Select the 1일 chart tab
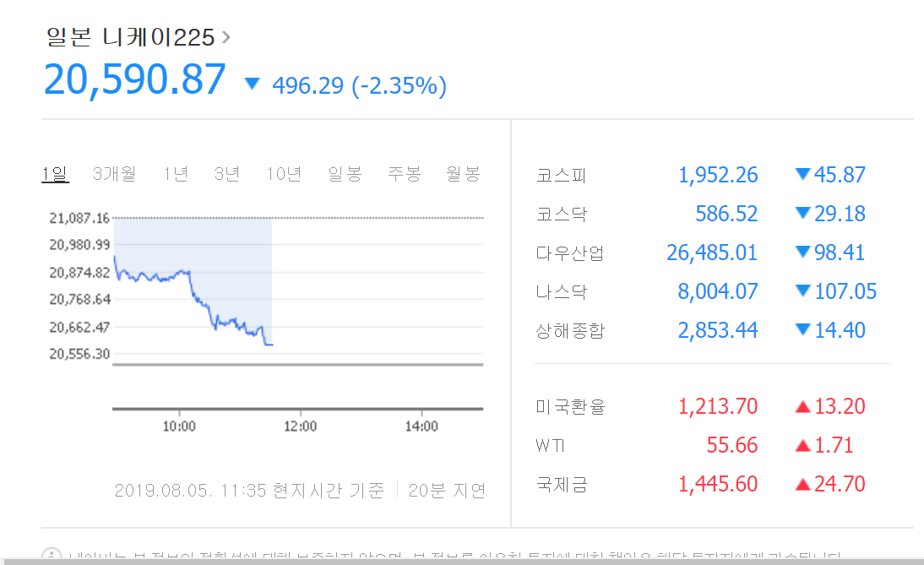The image size is (924, 565). [x=55, y=174]
